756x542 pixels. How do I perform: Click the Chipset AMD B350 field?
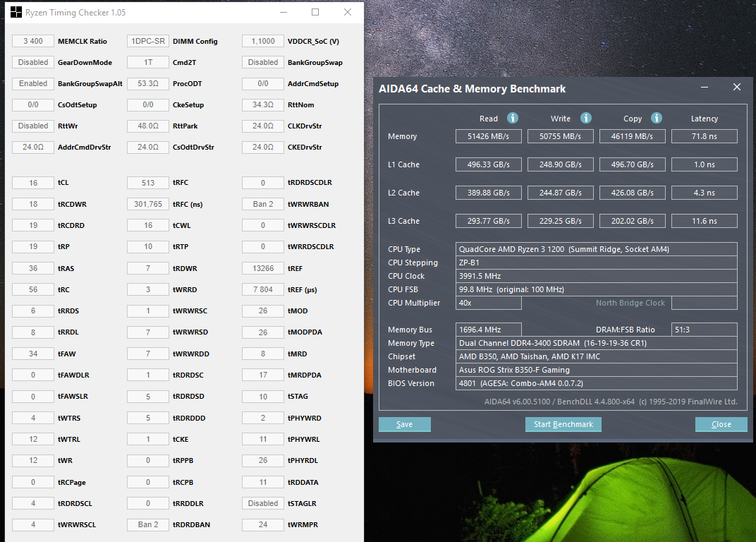tap(597, 356)
